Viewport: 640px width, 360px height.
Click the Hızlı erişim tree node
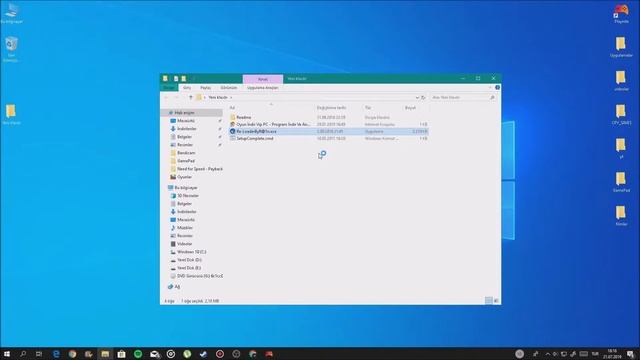184,113
